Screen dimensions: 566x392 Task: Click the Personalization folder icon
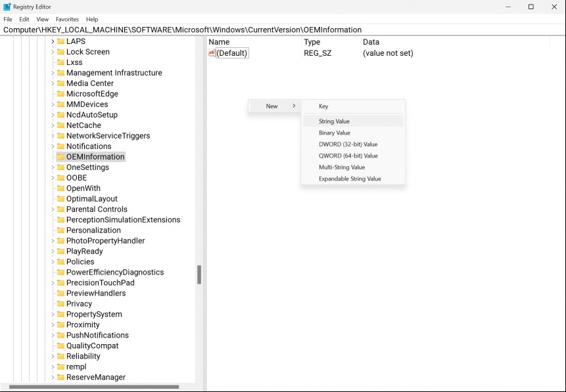tap(60, 230)
